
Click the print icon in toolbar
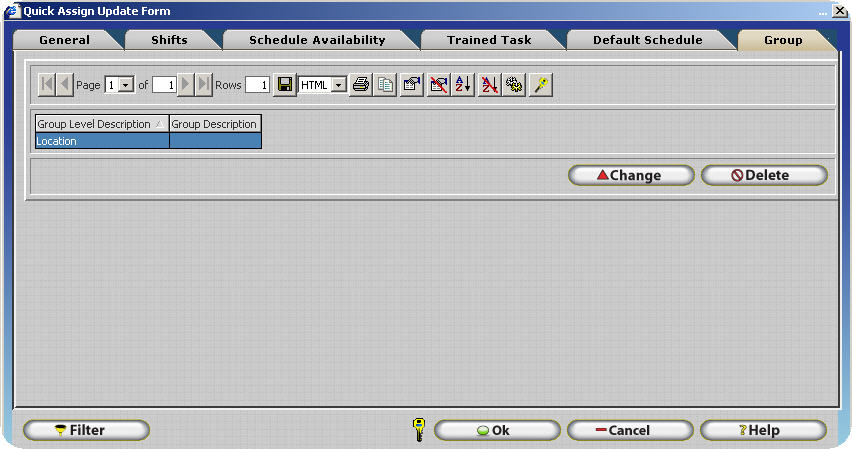[361, 85]
